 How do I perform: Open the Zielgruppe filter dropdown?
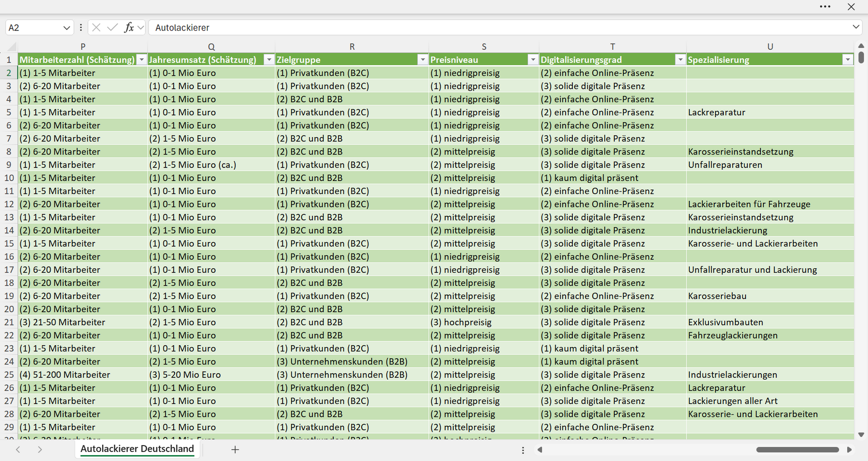(x=423, y=60)
